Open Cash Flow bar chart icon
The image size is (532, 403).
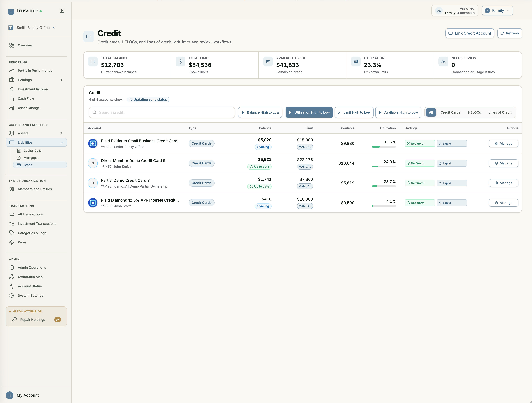click(12, 98)
